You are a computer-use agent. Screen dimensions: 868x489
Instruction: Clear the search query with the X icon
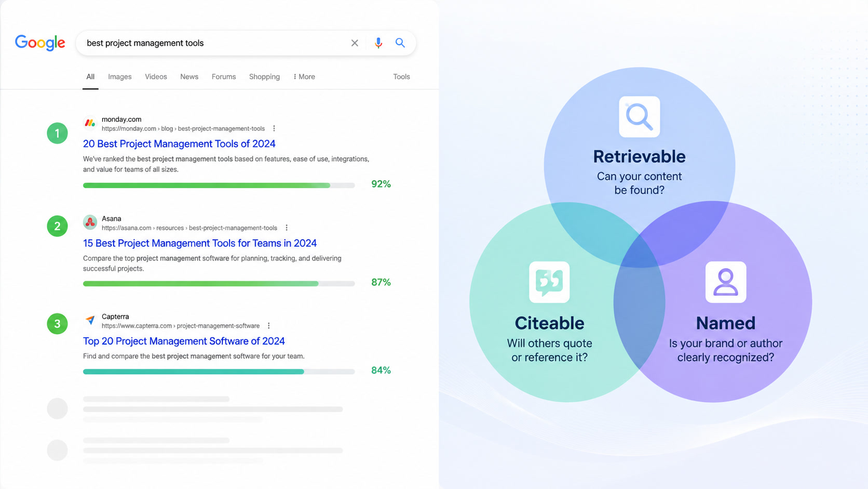click(355, 43)
